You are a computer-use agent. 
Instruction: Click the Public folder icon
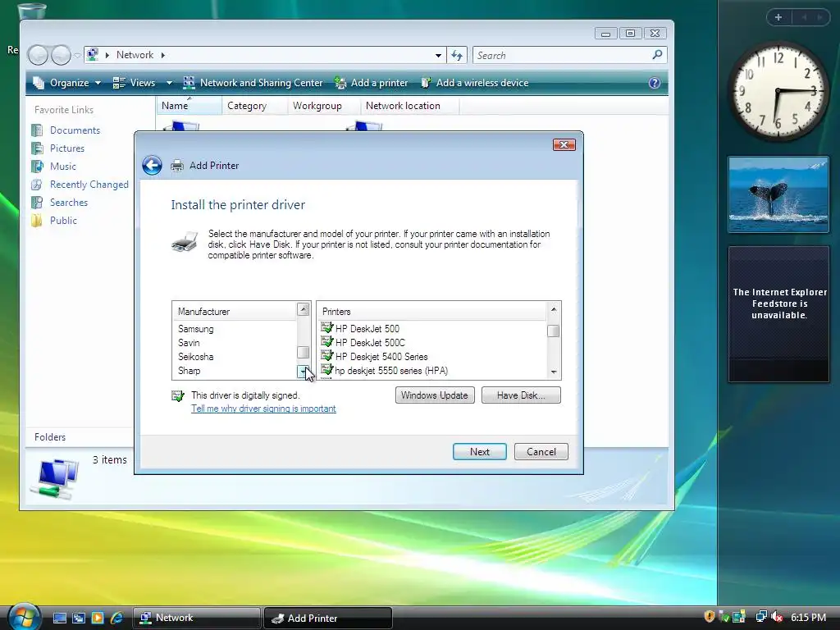tap(37, 221)
